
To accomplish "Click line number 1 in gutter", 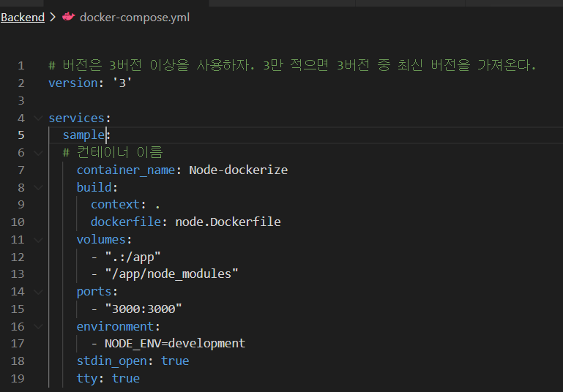I will pos(21,66).
